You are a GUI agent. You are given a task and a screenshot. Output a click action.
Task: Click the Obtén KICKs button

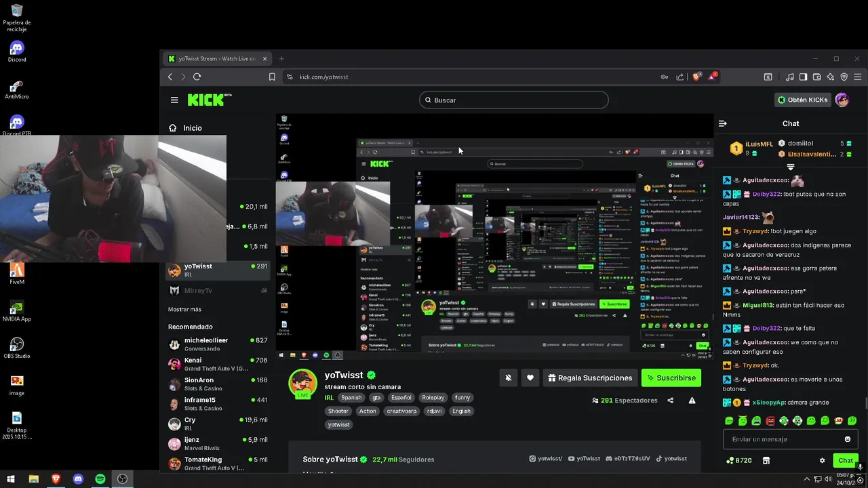(803, 100)
